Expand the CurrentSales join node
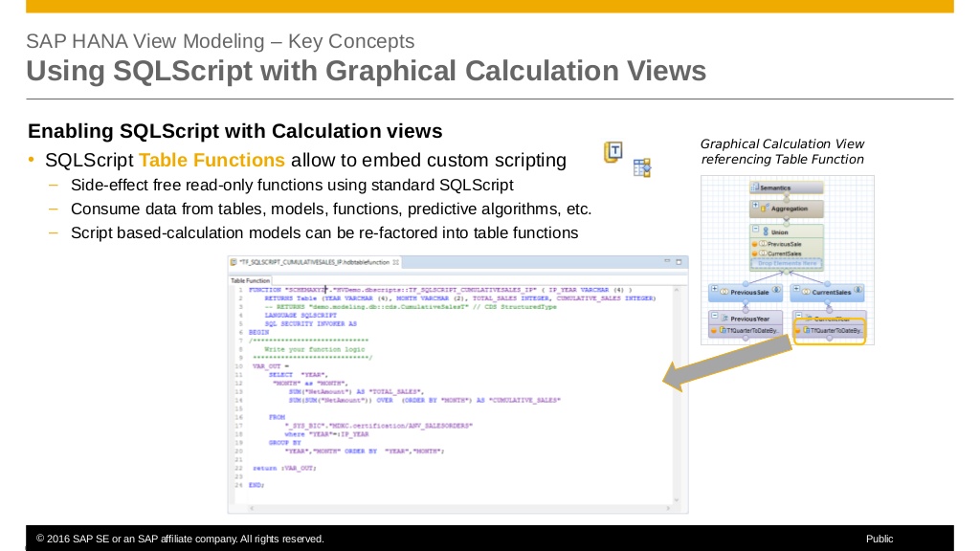980x551 pixels. click(796, 289)
